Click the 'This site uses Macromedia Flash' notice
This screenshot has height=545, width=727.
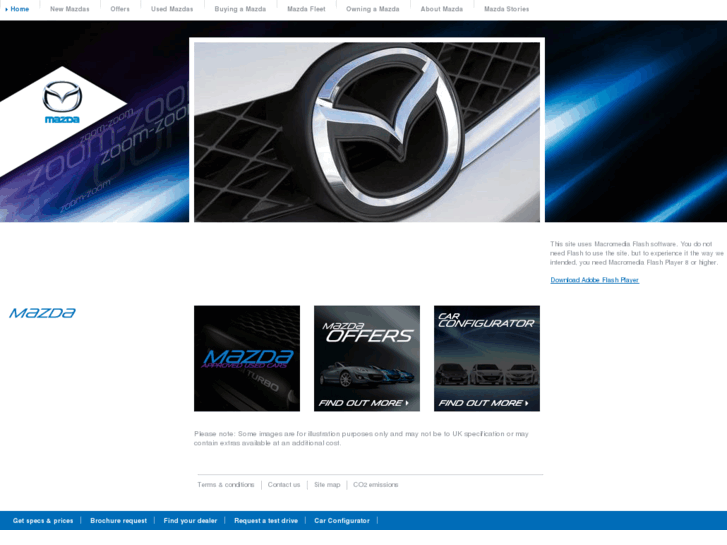pyautogui.click(x=637, y=253)
